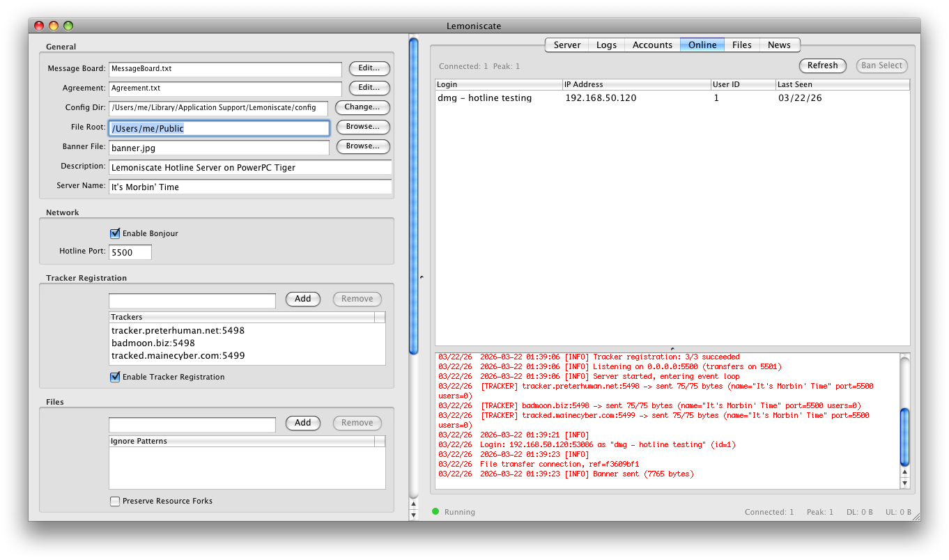
Task: Enable Preserve Resource Forks
Action: click(116, 501)
